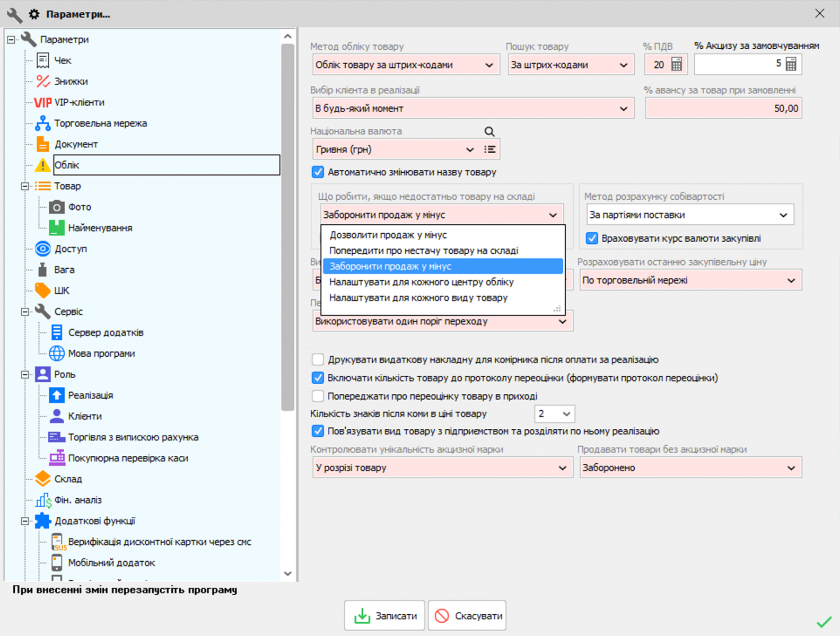Click the magnifier icon near Національна валюта
The height and width of the screenshot is (636, 840).
point(489,131)
